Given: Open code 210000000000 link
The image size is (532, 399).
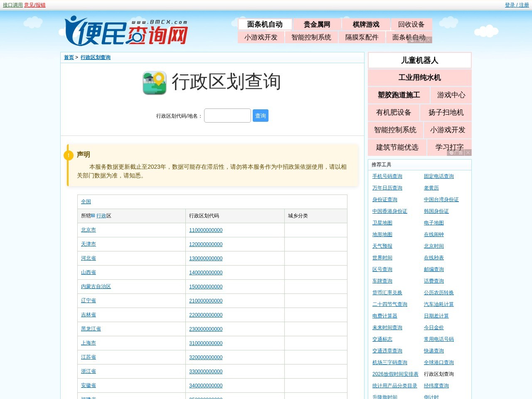Looking at the screenshot, I should click(206, 301).
